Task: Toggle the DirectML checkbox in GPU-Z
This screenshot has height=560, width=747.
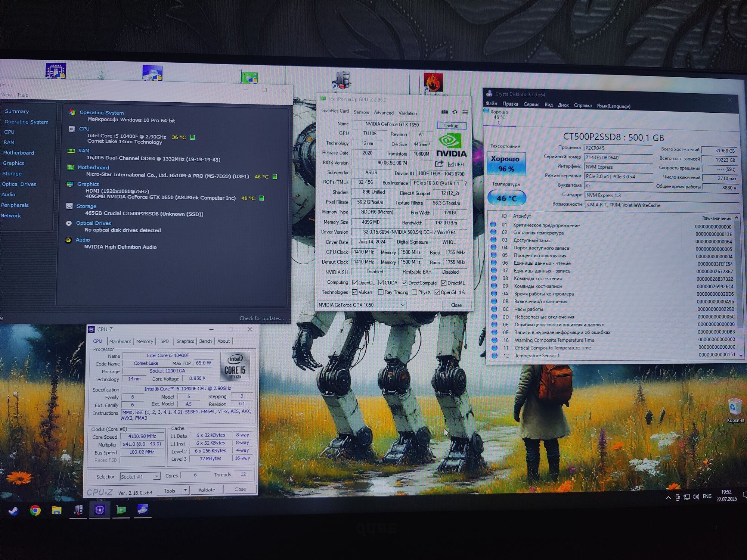Action: click(444, 283)
